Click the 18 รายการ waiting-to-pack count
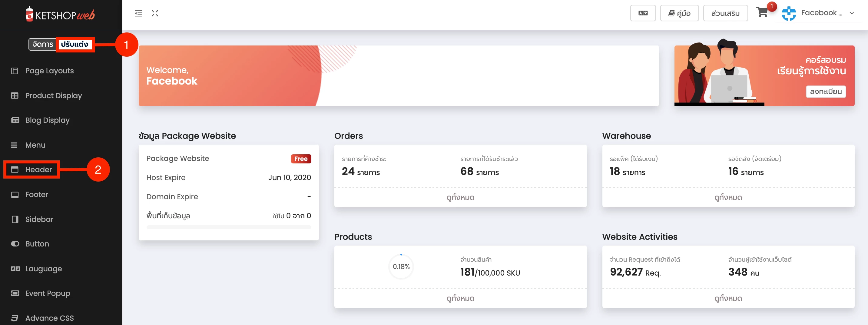Image resolution: width=868 pixels, height=325 pixels. point(628,172)
